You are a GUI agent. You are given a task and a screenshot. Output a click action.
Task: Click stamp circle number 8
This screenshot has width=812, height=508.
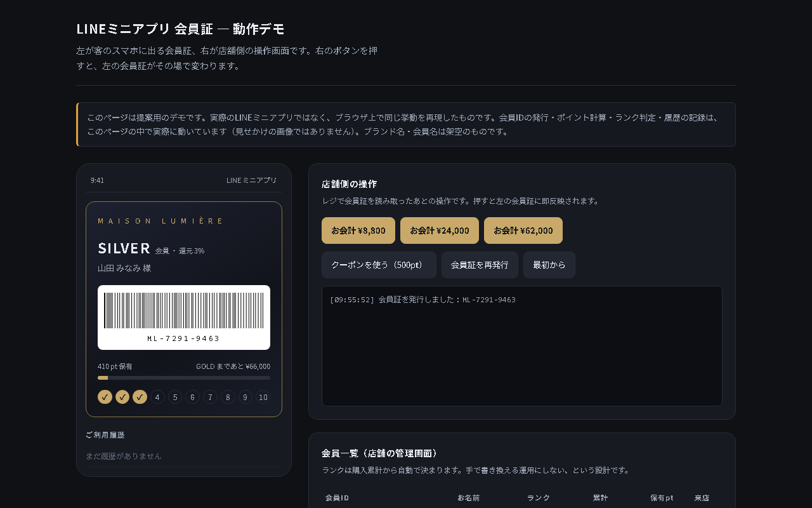(x=228, y=397)
